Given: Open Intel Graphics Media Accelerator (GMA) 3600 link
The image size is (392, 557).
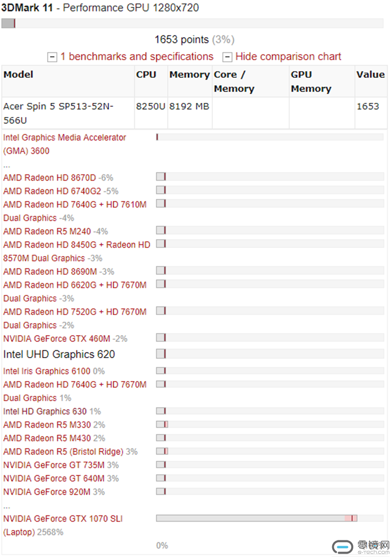Looking at the screenshot, I should pyautogui.click(x=64, y=144).
